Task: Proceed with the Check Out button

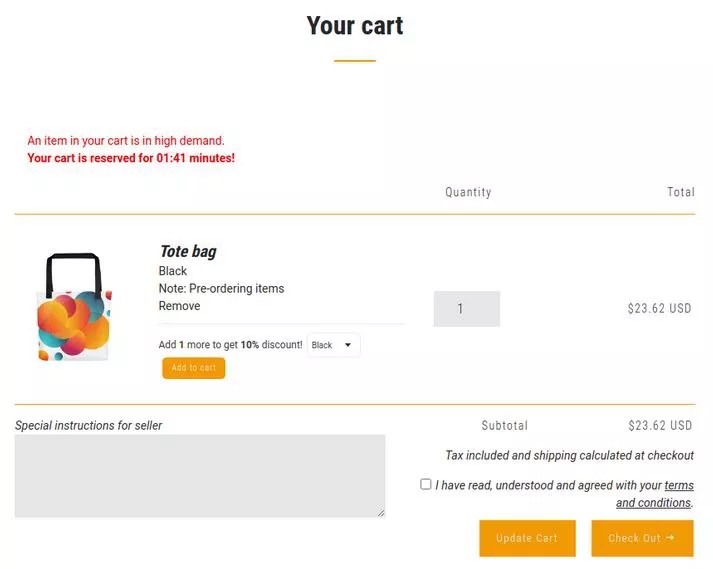Action: coord(641,538)
